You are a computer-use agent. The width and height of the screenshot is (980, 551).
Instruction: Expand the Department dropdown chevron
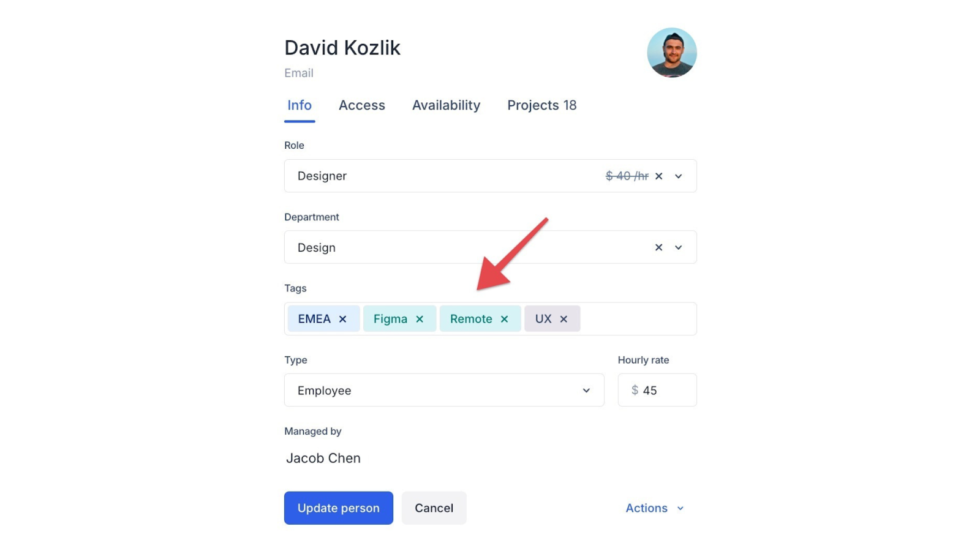[679, 247]
